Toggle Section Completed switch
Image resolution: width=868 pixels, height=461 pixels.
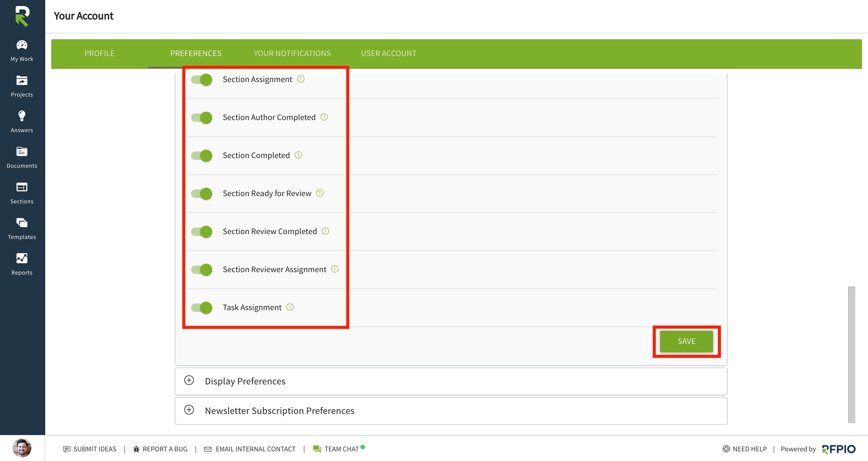202,156
